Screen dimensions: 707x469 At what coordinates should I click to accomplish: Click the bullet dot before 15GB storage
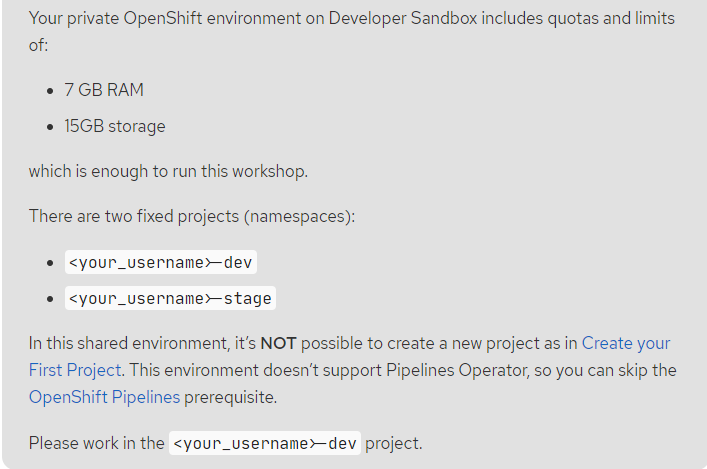click(50, 127)
